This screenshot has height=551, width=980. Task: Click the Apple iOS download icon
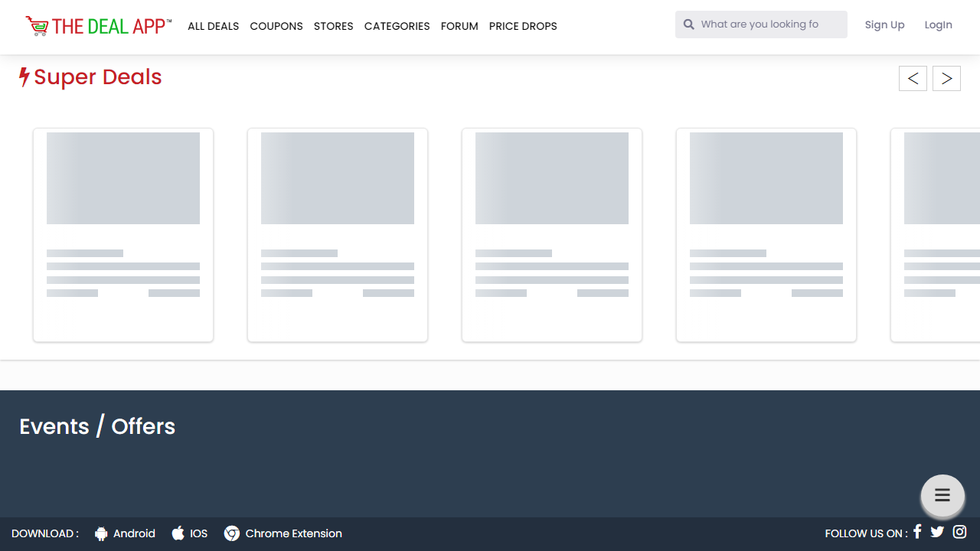coord(178,533)
